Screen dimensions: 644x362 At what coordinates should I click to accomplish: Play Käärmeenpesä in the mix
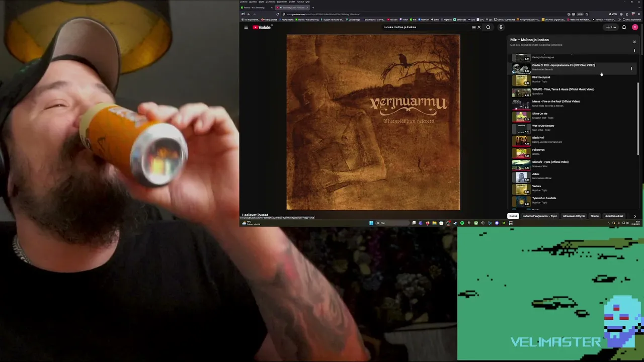(x=541, y=77)
